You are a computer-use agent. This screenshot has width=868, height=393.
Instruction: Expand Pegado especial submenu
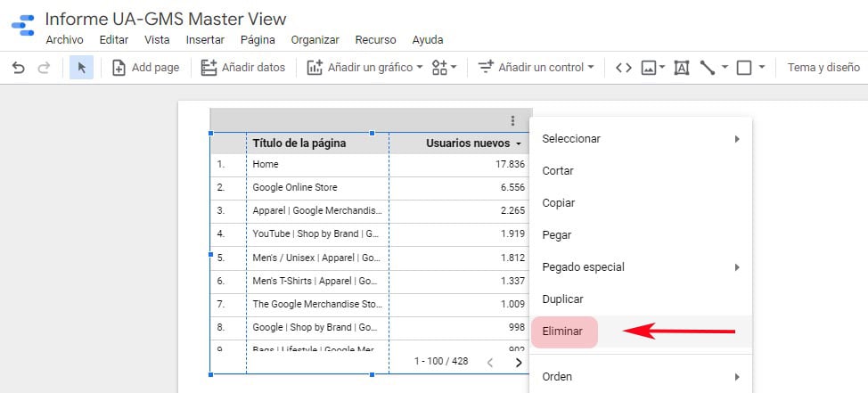(641, 267)
